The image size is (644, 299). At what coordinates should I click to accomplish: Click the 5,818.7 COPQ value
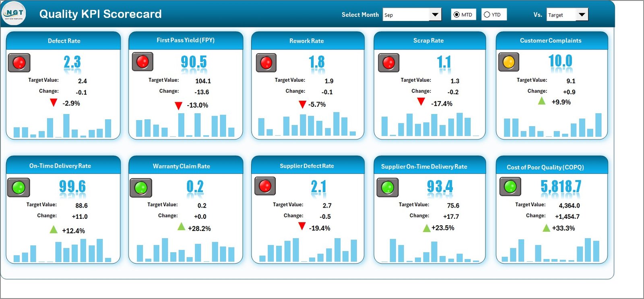(561, 187)
